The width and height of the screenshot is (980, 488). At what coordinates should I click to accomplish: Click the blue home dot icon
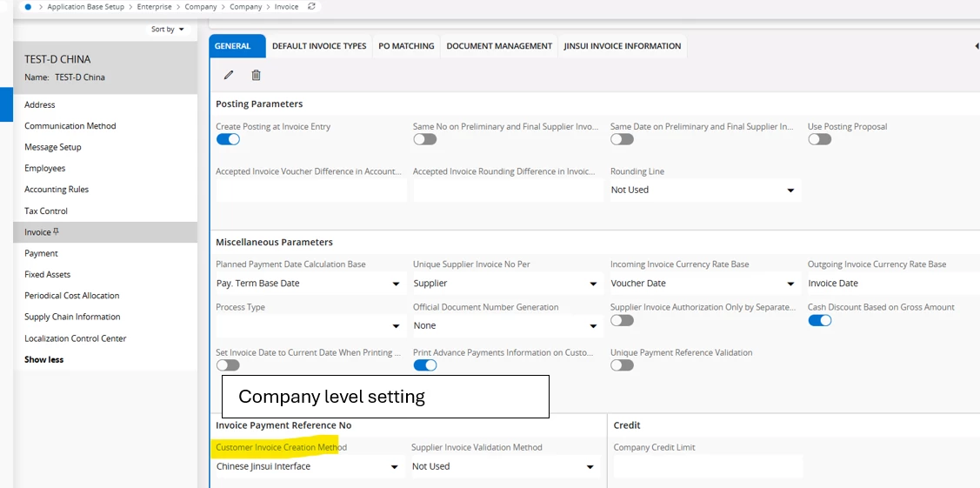click(x=28, y=6)
